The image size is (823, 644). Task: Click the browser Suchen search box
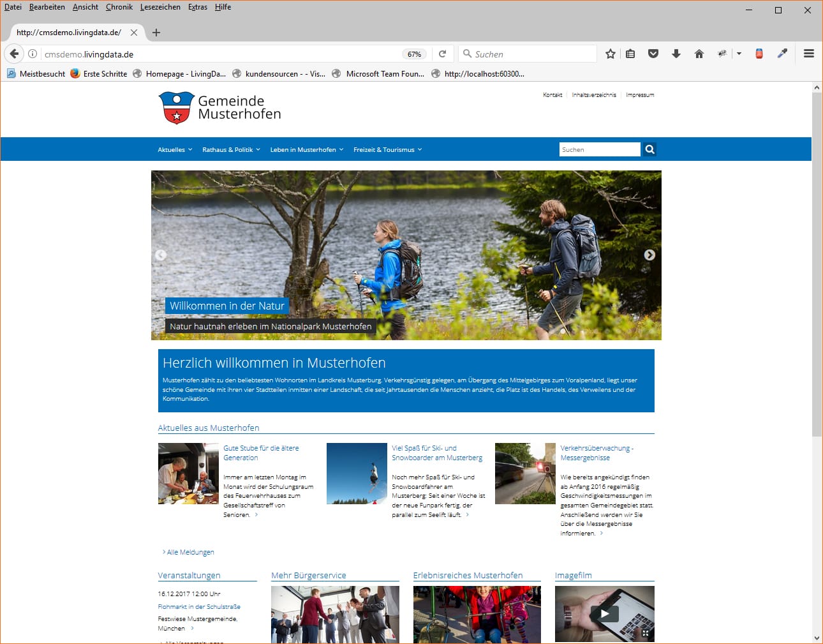527,54
